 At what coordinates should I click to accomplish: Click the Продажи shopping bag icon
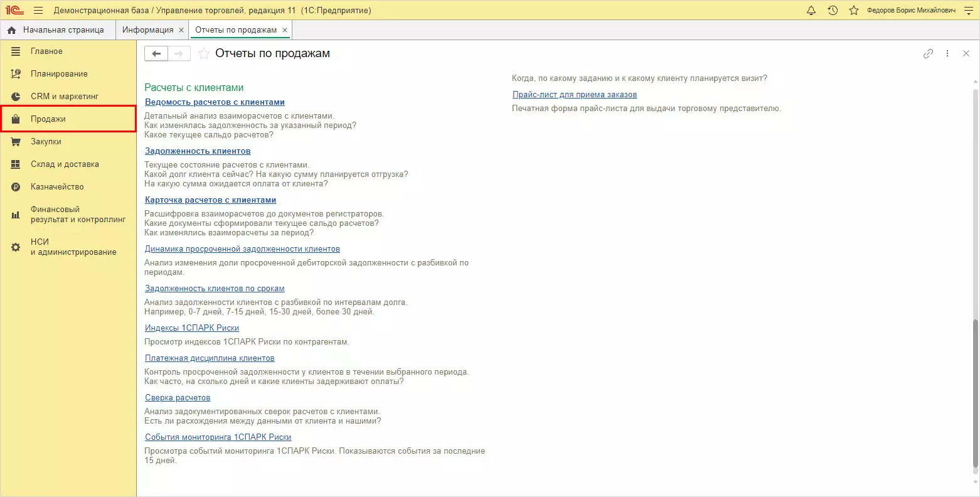16,119
